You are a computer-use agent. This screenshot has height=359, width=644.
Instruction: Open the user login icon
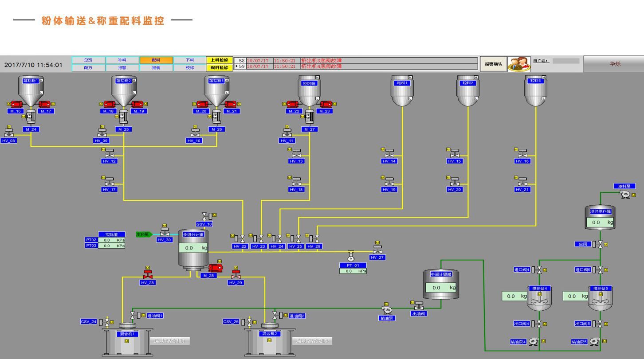[519, 64]
